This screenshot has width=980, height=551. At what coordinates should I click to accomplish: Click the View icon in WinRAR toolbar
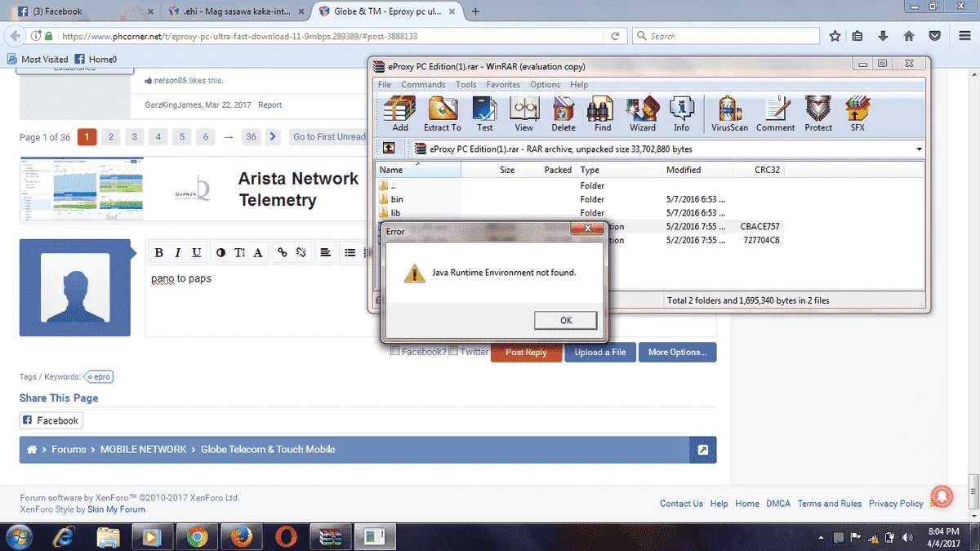[524, 113]
